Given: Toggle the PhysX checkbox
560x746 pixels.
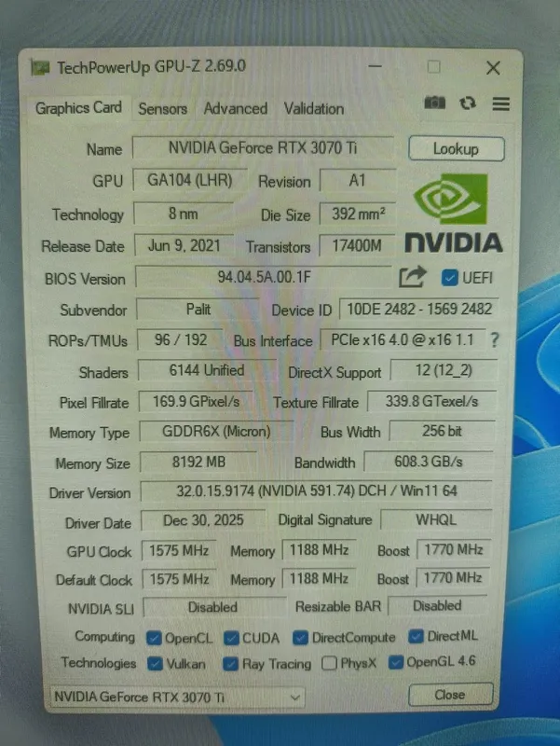Looking at the screenshot, I should tap(329, 663).
